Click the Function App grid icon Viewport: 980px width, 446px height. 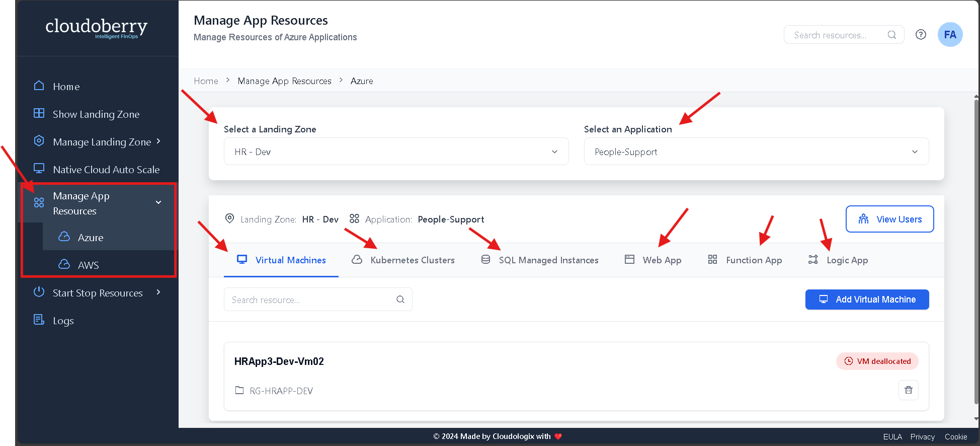[712, 259]
